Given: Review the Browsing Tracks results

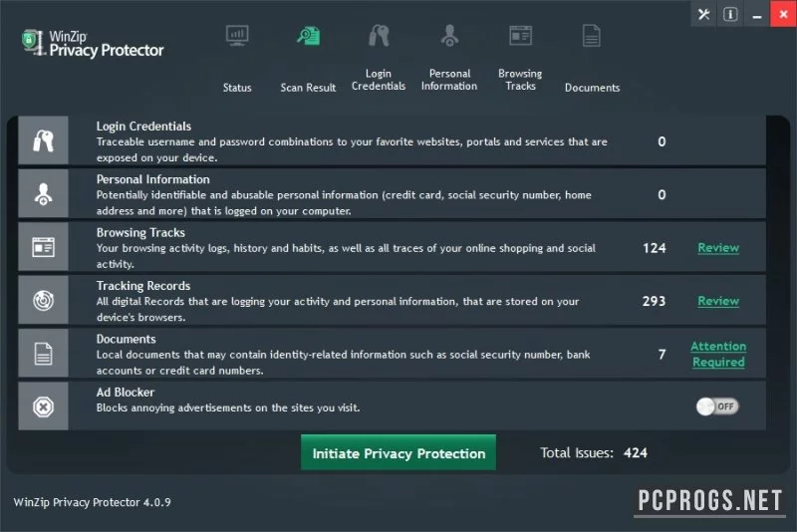Looking at the screenshot, I should 718,248.
